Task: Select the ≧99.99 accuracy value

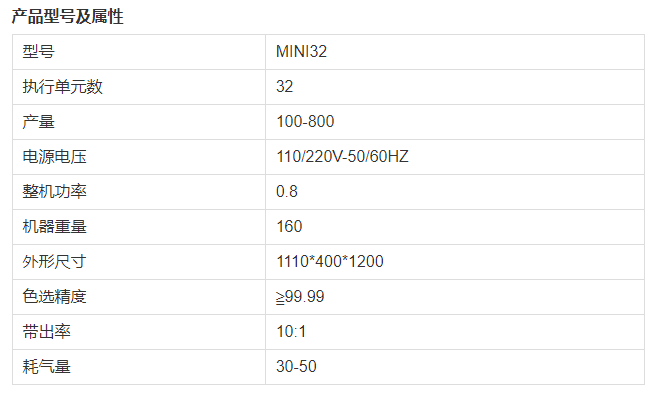Action: click(300, 297)
